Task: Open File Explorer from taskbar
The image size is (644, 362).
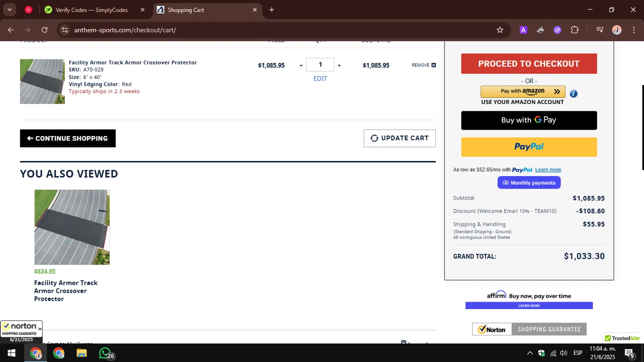Action: pos(82,353)
